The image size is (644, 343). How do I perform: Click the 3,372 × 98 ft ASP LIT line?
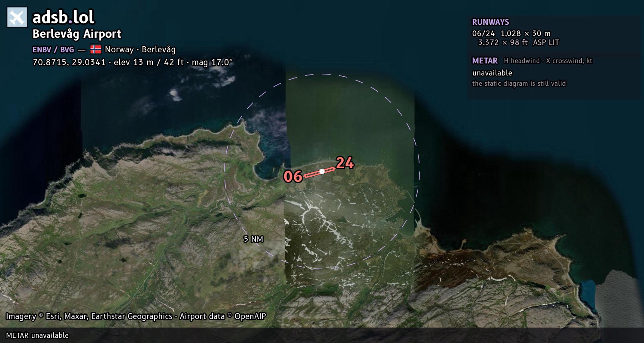coord(519,42)
